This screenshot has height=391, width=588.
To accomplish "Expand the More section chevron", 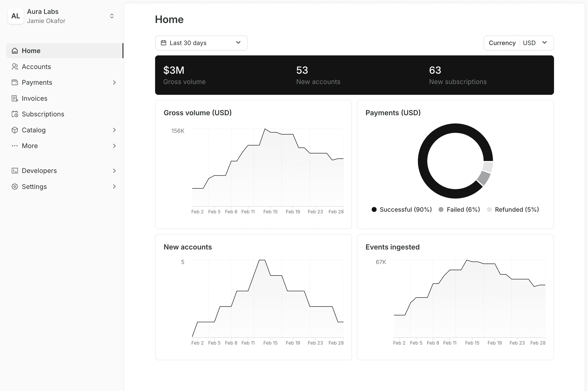I will pyautogui.click(x=114, y=146).
